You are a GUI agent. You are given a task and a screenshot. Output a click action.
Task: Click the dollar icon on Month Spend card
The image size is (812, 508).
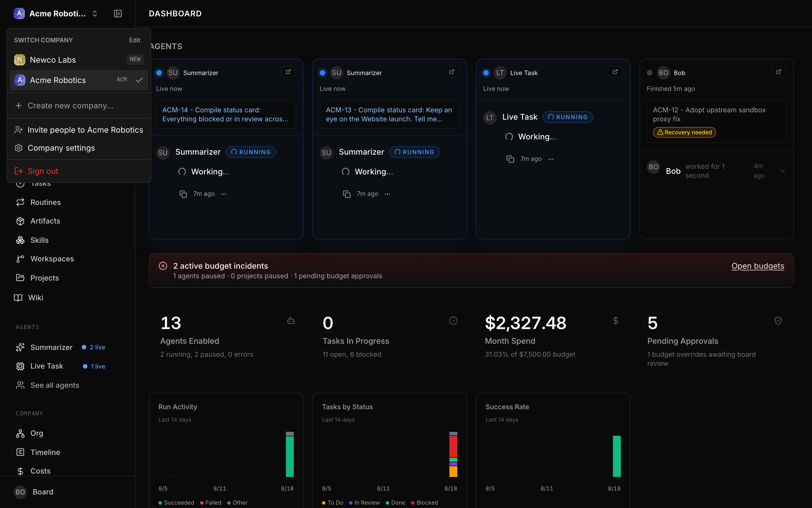(x=616, y=321)
